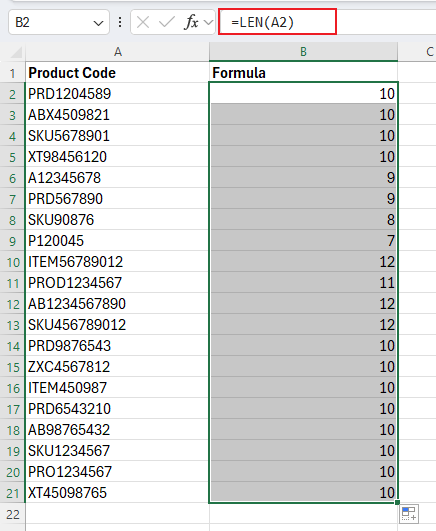Click the Formula header cell
The height and width of the screenshot is (531, 436).
click(x=304, y=73)
